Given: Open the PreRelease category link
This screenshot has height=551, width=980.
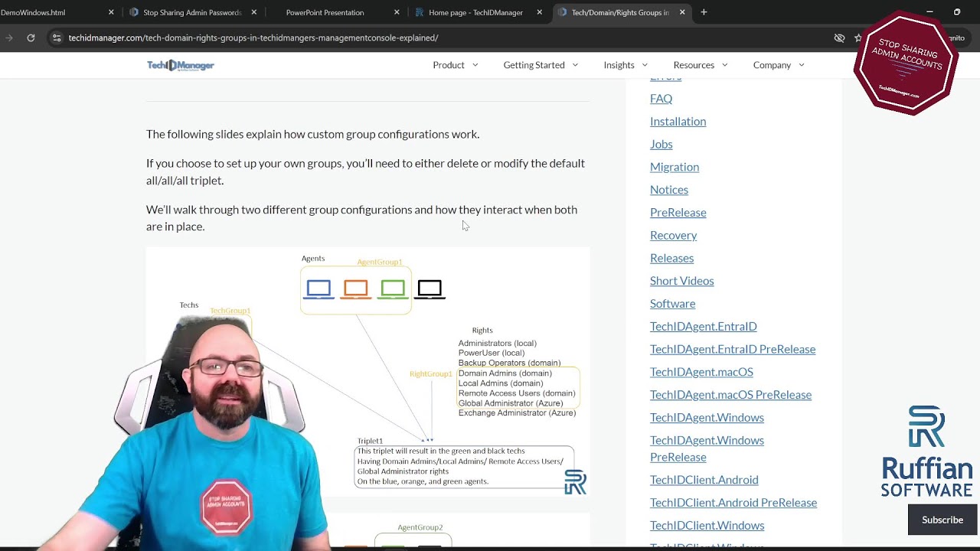Looking at the screenshot, I should pos(678,212).
